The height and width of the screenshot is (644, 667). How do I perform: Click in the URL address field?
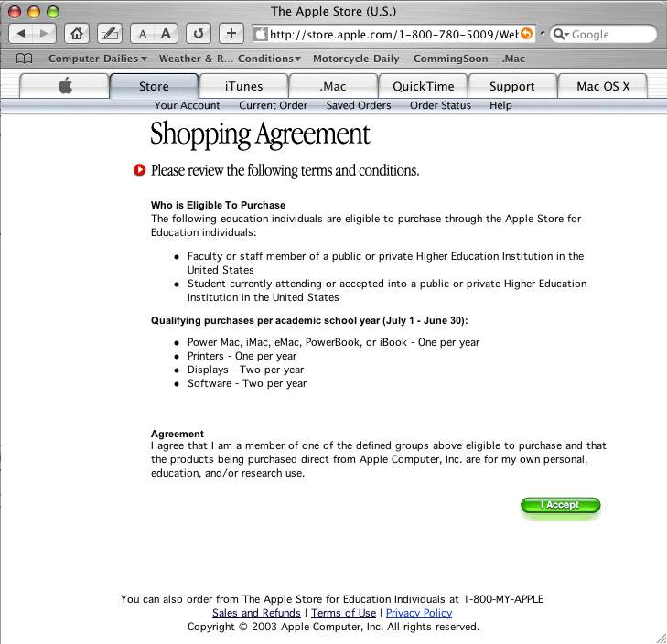pyautogui.click(x=393, y=34)
